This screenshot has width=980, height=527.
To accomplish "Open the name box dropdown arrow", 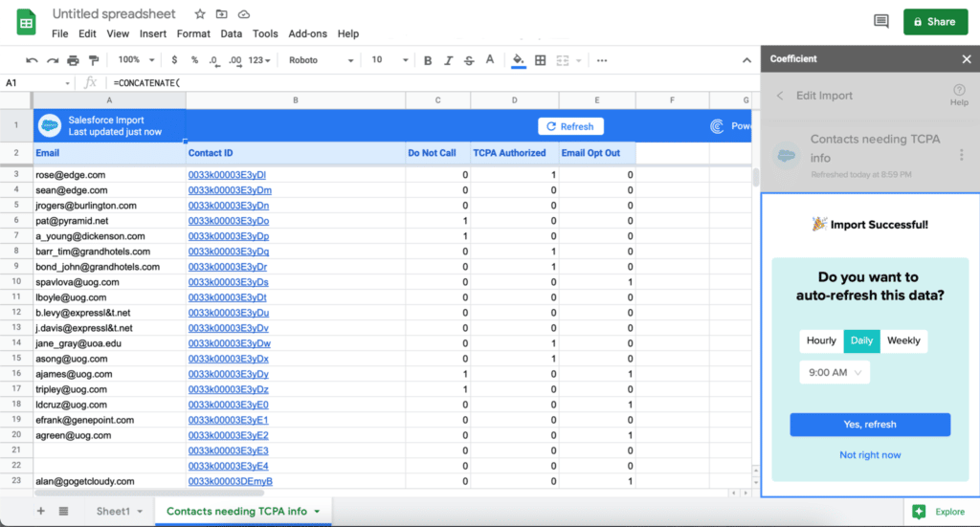I will [67, 83].
